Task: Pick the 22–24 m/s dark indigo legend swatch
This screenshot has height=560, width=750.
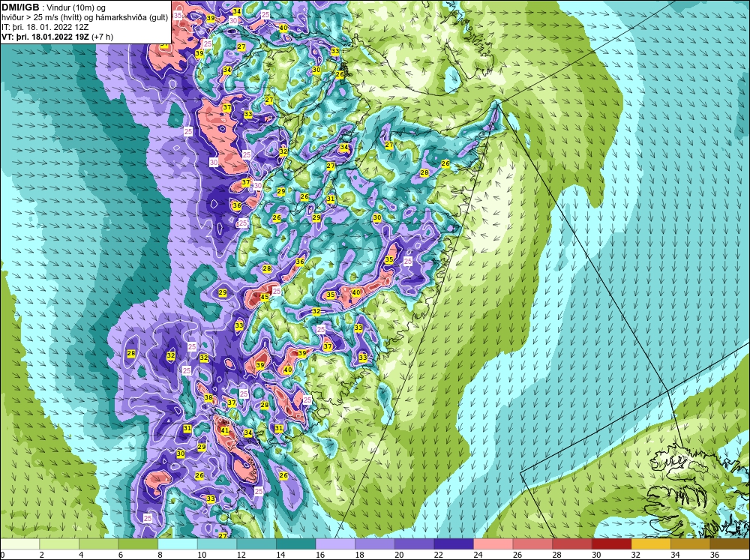Action: coord(454,544)
